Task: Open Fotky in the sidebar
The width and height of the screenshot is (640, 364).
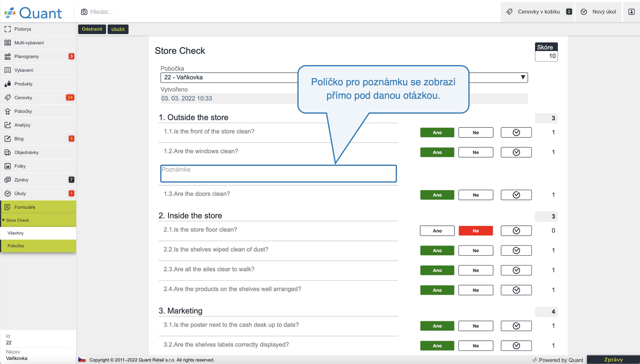Action: click(38, 166)
